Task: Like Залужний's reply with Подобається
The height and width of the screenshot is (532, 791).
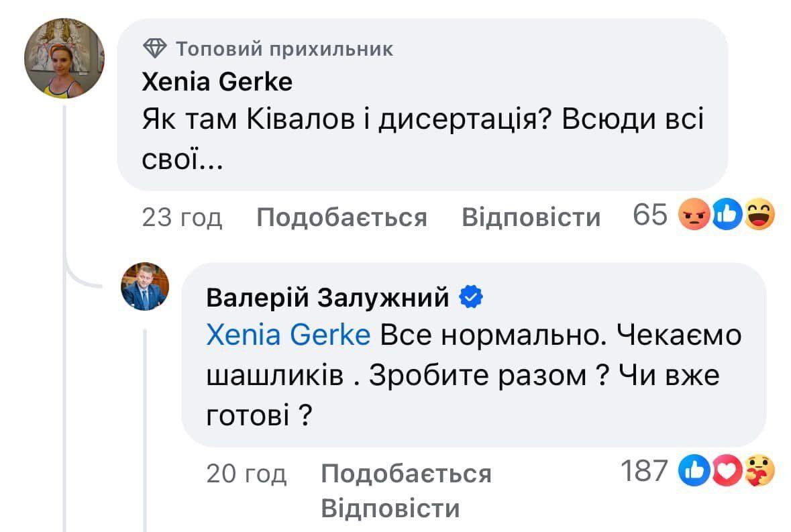Action: 407,474
